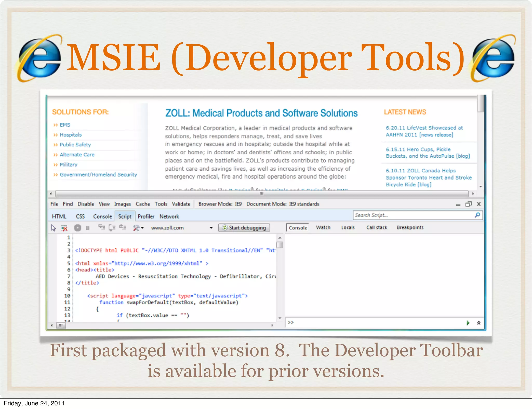Open the Call stack tab
The height and width of the screenshot is (409, 532).
[377, 227]
